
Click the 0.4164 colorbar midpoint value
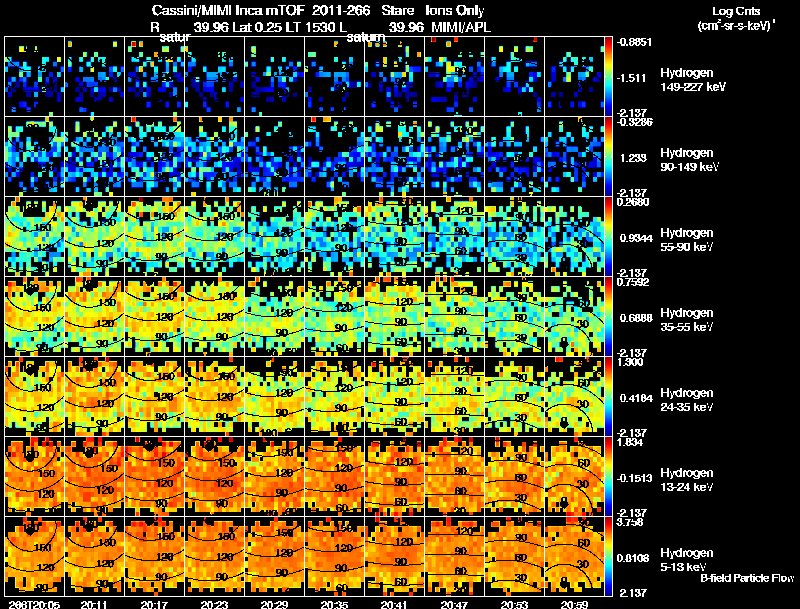tap(636, 398)
